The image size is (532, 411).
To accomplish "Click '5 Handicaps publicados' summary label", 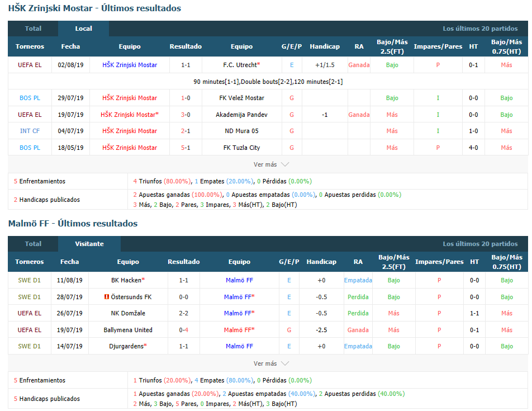I will 47,399.
